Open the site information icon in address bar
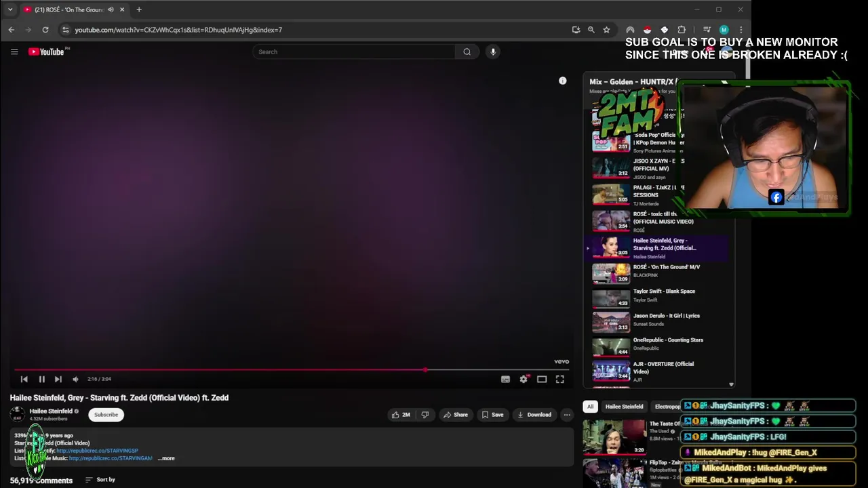 (65, 30)
